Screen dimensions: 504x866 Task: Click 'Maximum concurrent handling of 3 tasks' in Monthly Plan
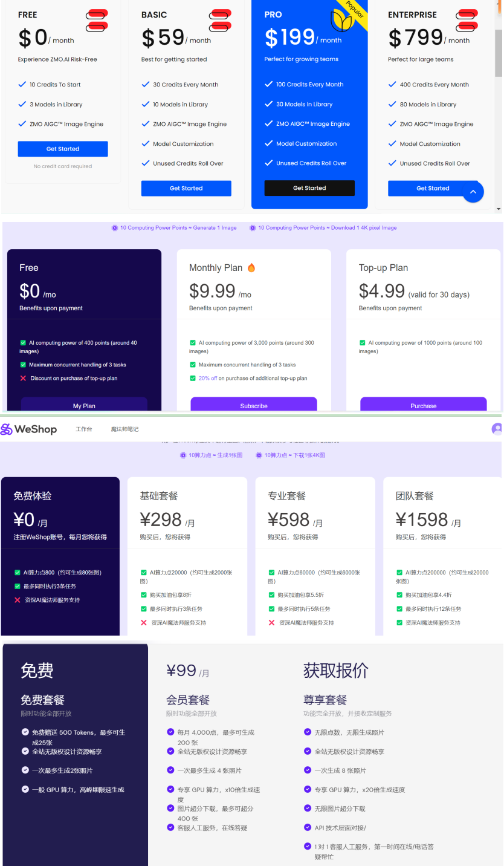tap(247, 365)
